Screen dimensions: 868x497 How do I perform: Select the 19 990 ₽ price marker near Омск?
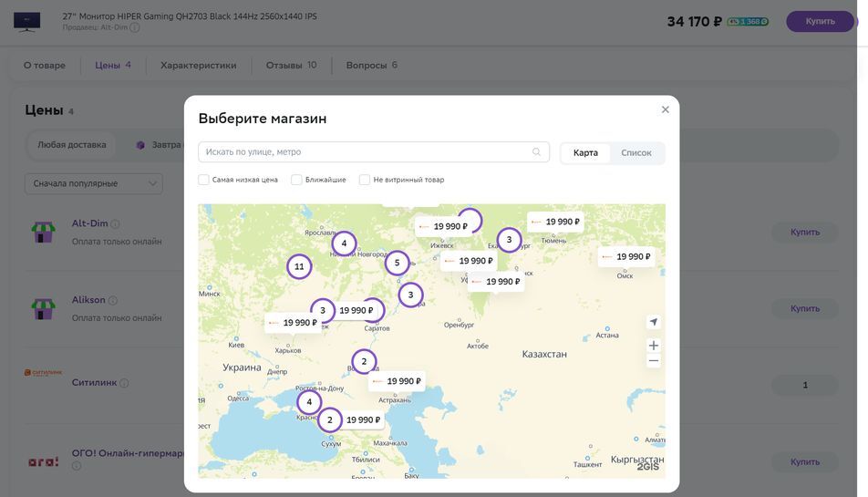point(626,257)
